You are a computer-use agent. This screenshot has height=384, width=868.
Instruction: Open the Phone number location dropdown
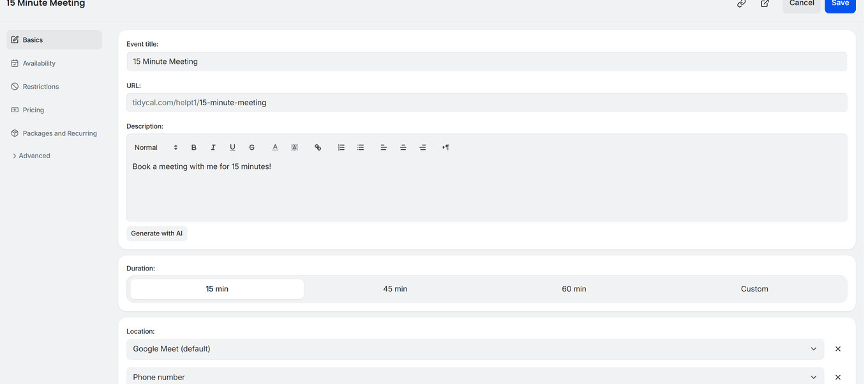coord(813,377)
